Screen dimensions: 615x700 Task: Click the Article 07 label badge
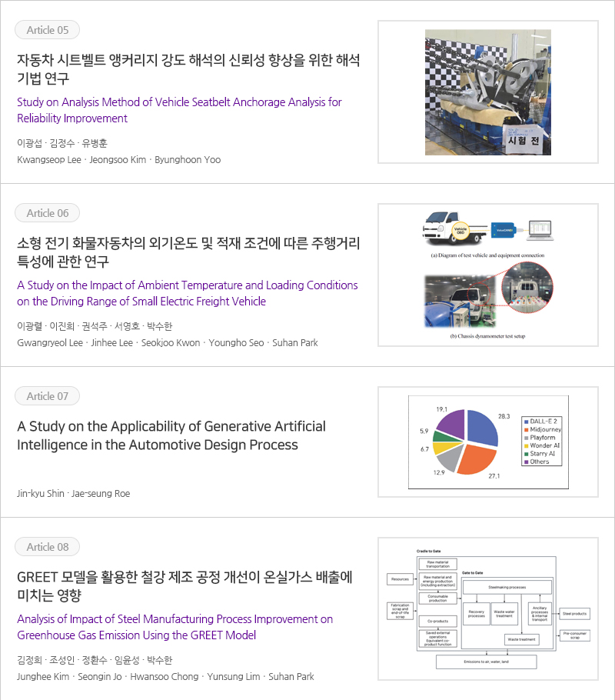tap(47, 396)
